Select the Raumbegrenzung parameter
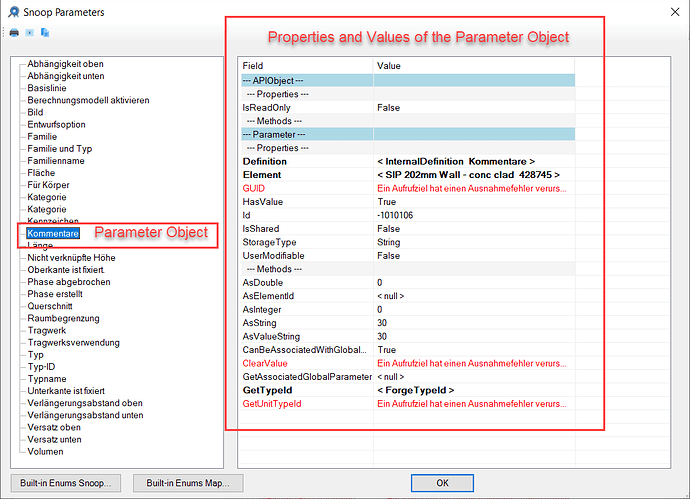690x499 pixels. [63, 318]
